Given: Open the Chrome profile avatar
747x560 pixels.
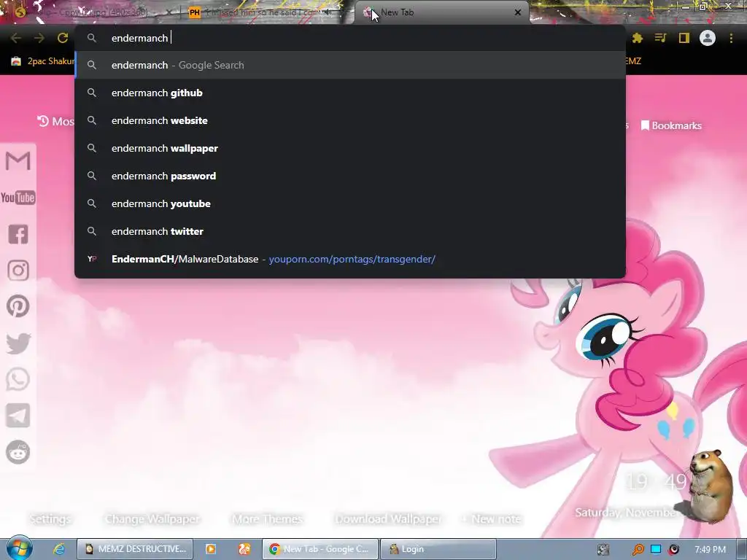Looking at the screenshot, I should point(708,38).
